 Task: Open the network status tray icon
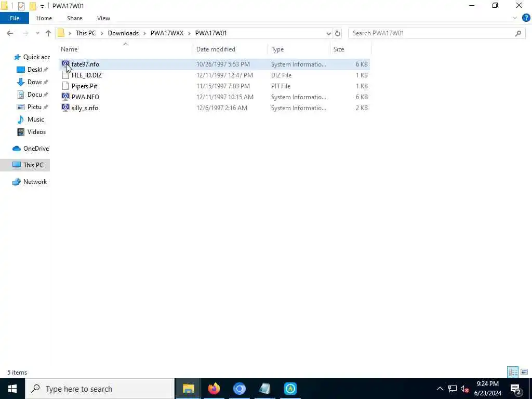[x=452, y=389]
